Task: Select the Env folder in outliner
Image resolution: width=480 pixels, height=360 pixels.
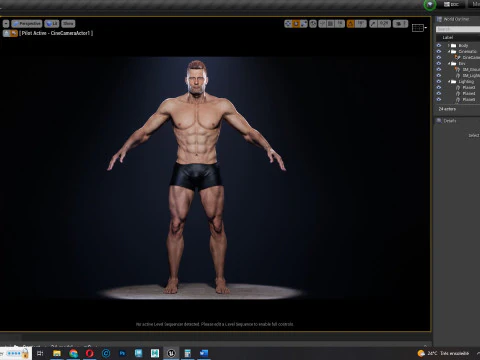Action: [462, 63]
